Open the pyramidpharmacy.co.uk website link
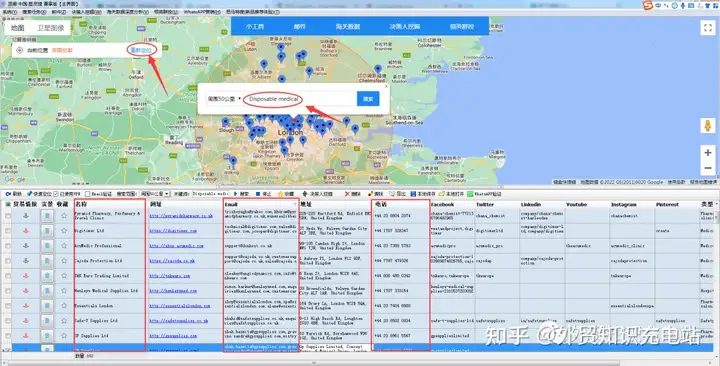 181,216
